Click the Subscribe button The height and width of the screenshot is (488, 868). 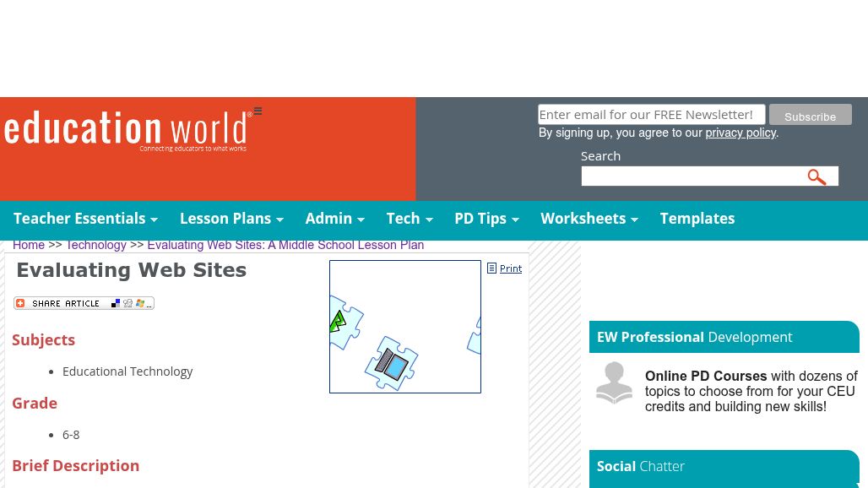point(810,115)
